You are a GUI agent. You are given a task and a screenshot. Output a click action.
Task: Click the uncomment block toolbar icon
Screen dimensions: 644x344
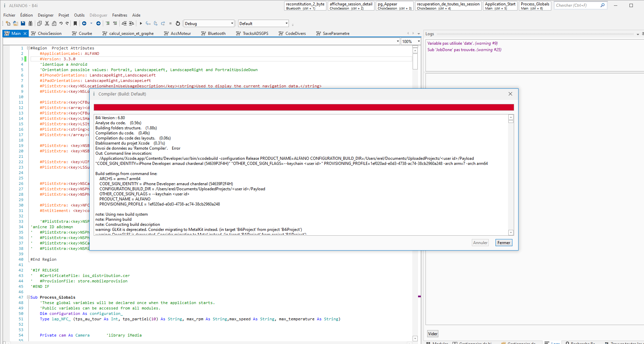pyautogui.click(x=115, y=23)
